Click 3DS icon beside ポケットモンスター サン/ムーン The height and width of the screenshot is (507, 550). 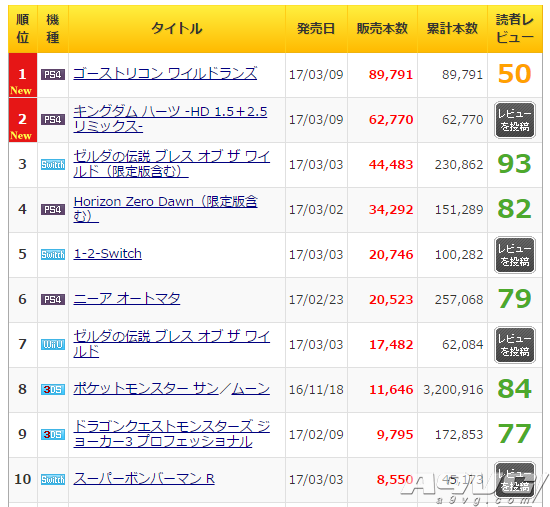(53, 389)
